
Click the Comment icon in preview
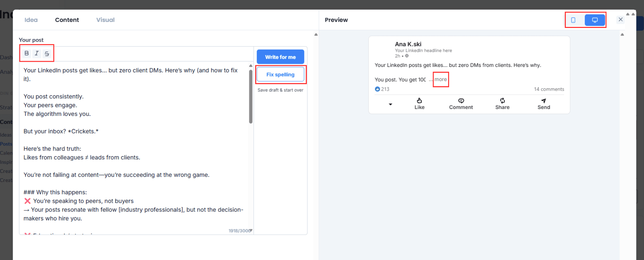point(461,101)
